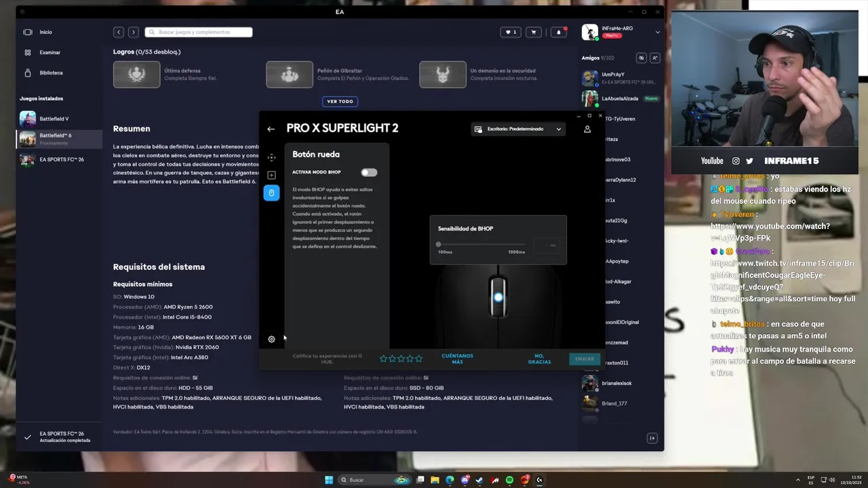Go back using G HUB's back arrow
The height and width of the screenshot is (488, 868).
(x=271, y=129)
